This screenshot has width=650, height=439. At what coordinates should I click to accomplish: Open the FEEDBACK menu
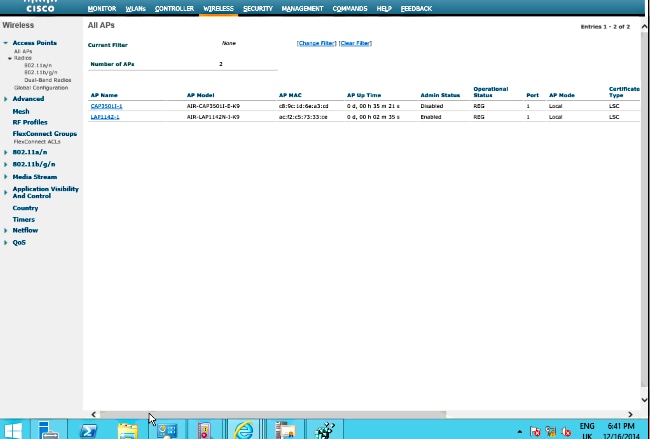416,8
